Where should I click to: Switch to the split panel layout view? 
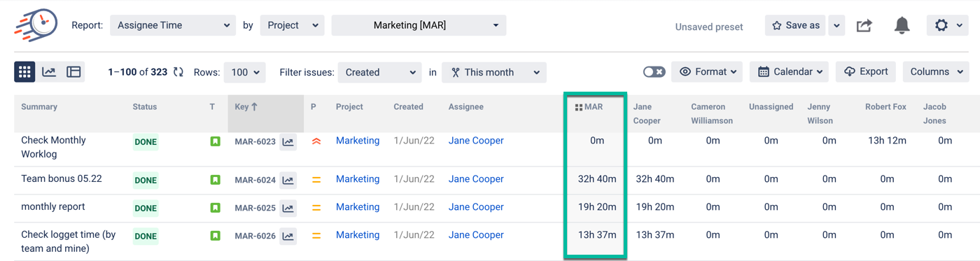(73, 71)
